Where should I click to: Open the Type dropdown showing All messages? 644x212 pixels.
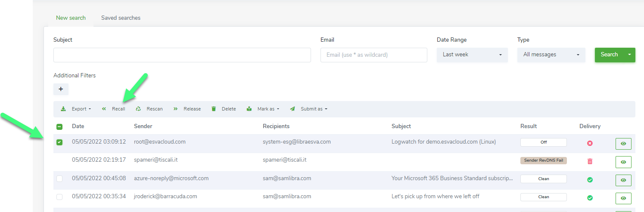(551, 55)
